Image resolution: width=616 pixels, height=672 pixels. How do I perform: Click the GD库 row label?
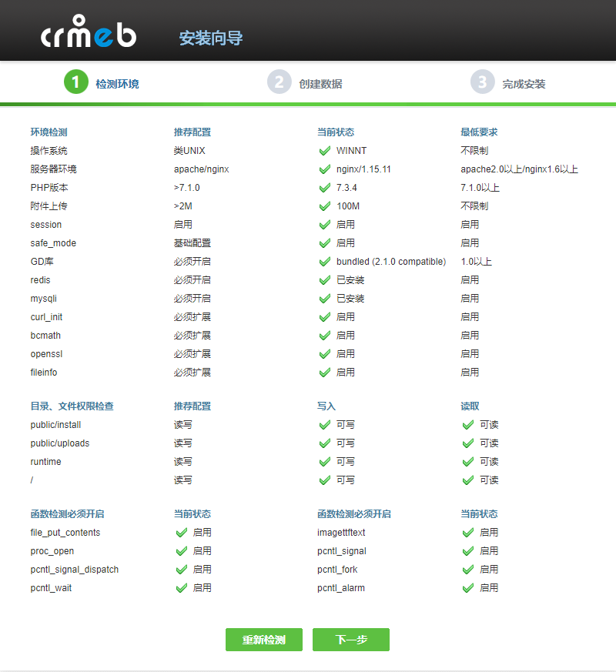coord(42,262)
